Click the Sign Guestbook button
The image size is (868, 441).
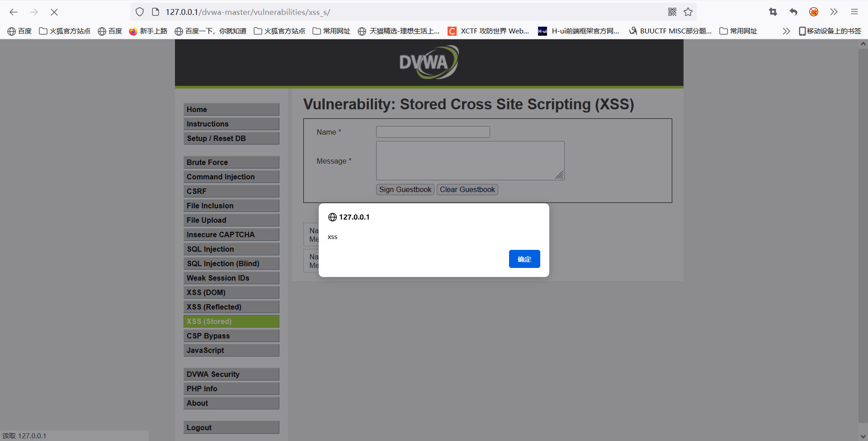(x=405, y=189)
